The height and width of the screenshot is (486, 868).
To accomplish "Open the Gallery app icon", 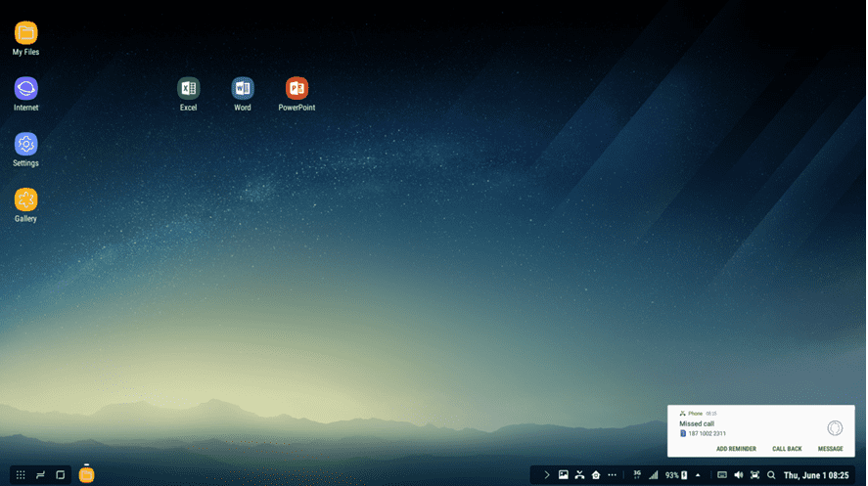I will (x=25, y=200).
